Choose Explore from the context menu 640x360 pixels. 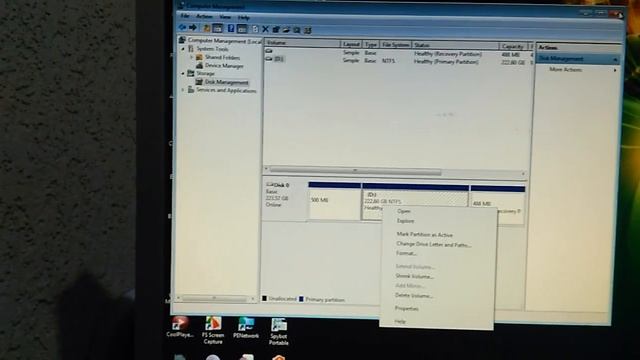coord(405,221)
